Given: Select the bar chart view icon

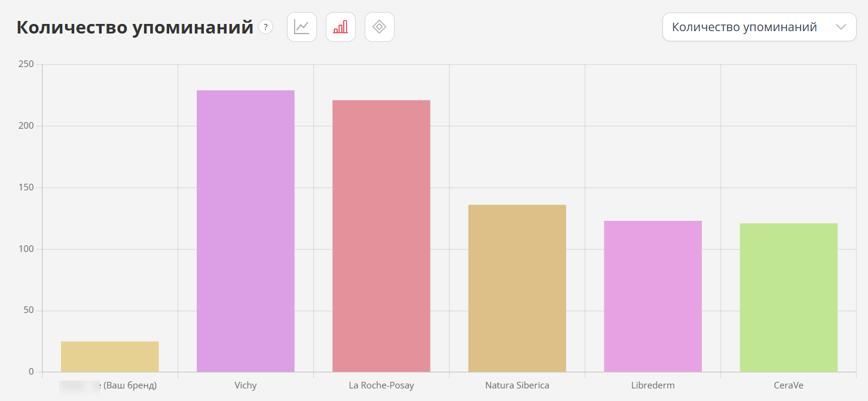Looking at the screenshot, I should (x=341, y=27).
